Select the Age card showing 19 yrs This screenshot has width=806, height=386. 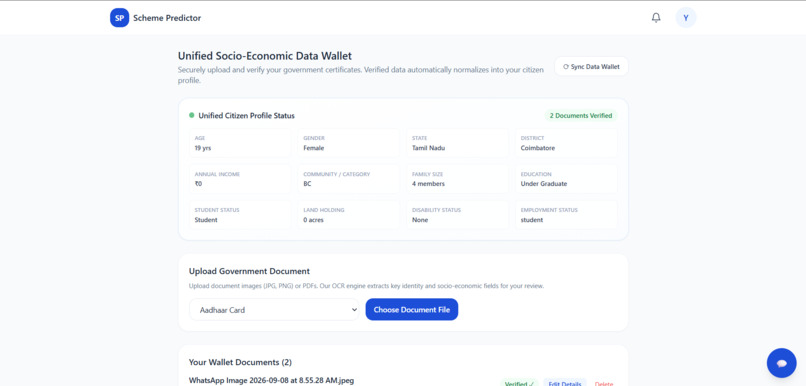pos(240,143)
